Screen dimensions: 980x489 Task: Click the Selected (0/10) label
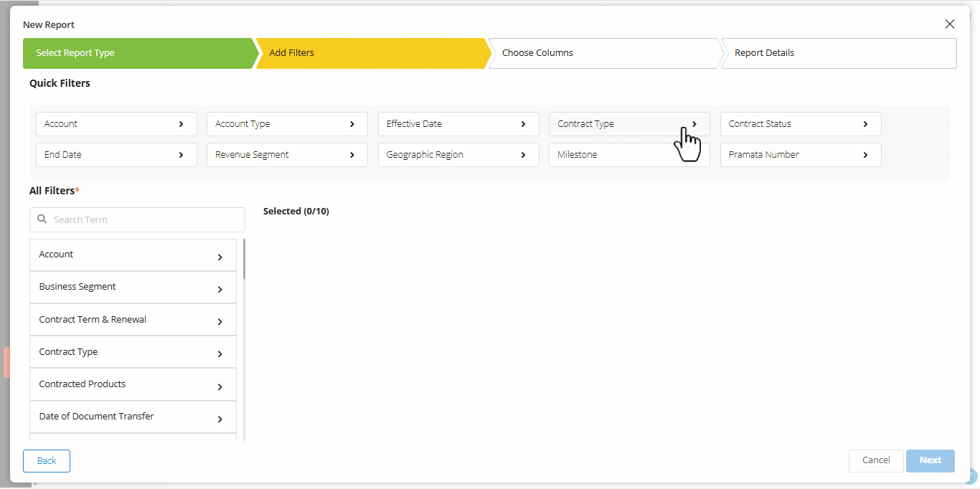[296, 212]
